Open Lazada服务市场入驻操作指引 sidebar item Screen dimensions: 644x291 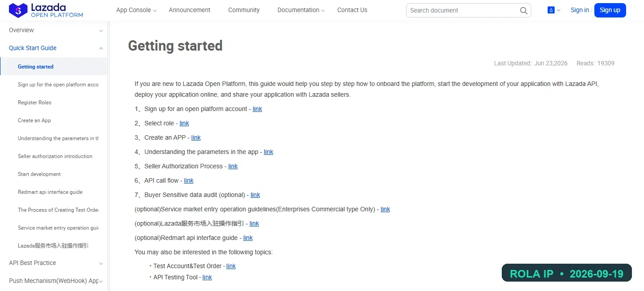[53, 246]
